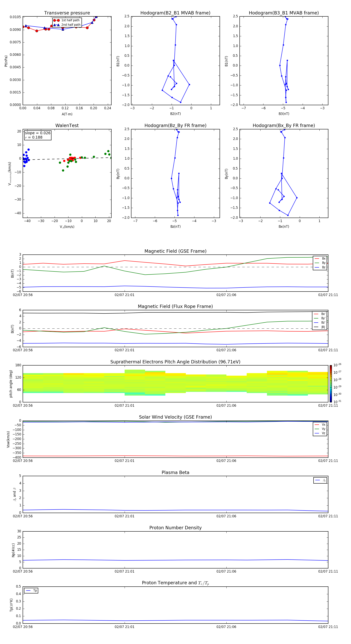Click the 'Hodogram(Bx_By FR frame)' title
Screen dimensions: 351x644
click(x=284, y=125)
